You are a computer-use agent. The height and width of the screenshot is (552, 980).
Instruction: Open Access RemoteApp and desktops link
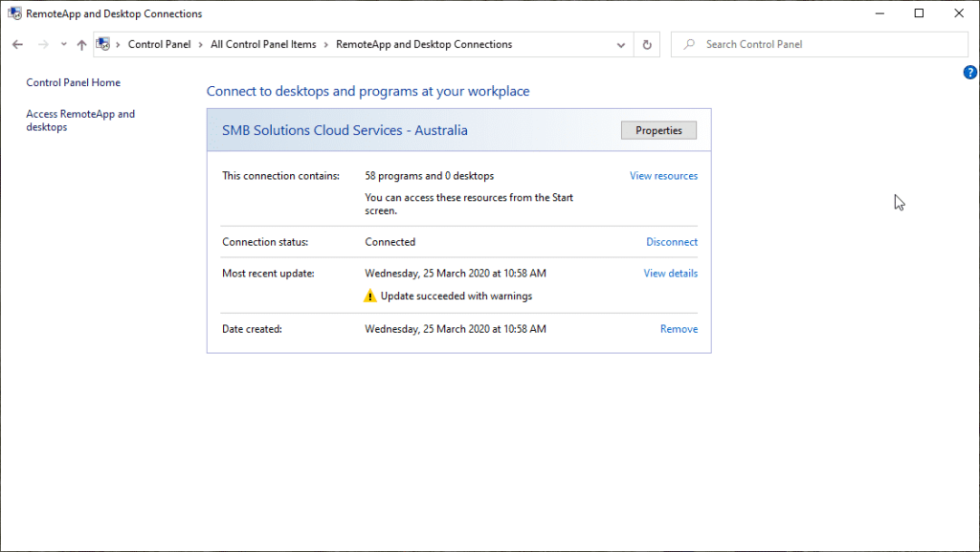tap(80, 121)
